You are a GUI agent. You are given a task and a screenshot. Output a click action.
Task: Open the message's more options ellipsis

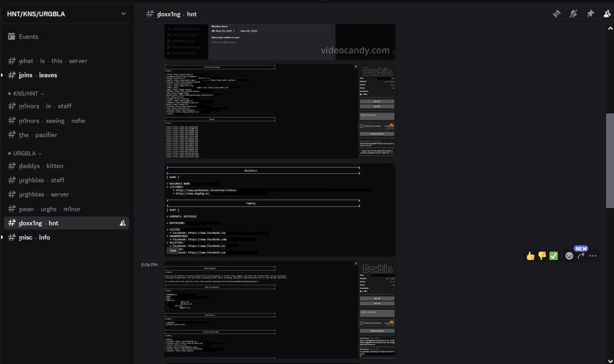(x=593, y=256)
